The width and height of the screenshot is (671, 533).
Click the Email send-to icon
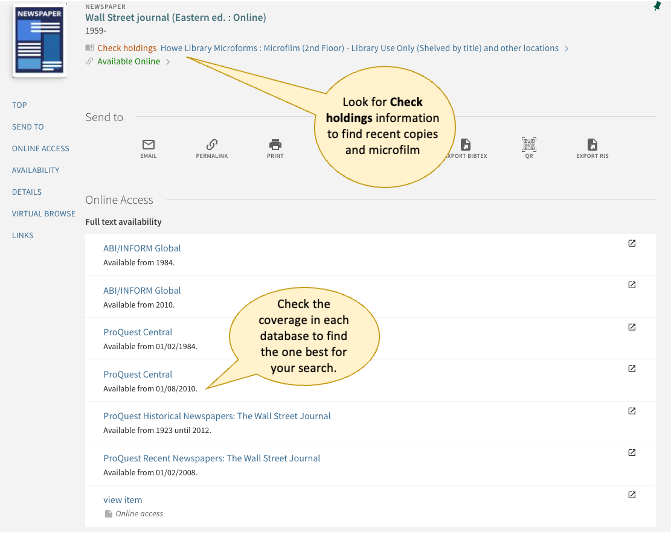148,146
